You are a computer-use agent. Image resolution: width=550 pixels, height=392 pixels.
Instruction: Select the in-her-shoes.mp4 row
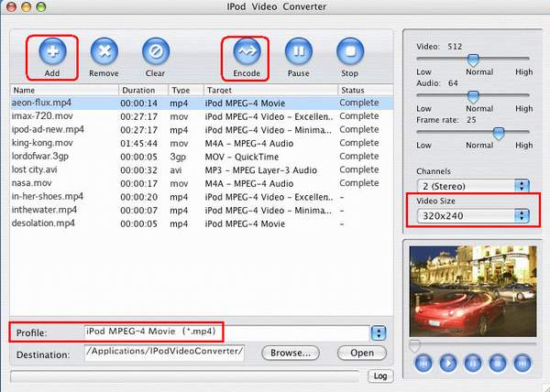tap(202, 197)
